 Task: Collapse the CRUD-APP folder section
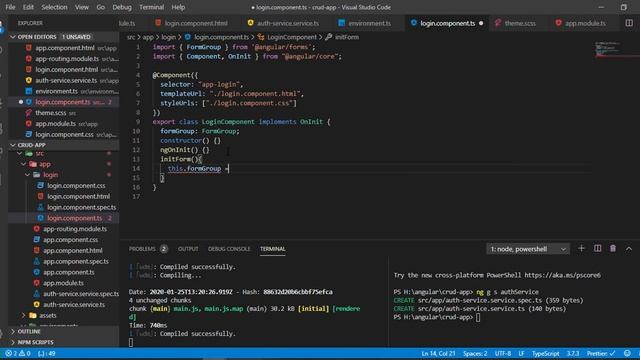coord(13,145)
